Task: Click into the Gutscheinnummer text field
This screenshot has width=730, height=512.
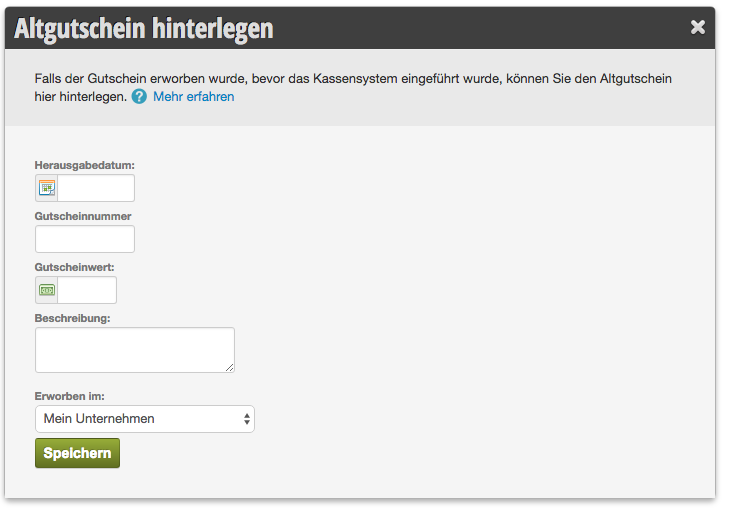Action: pos(85,239)
